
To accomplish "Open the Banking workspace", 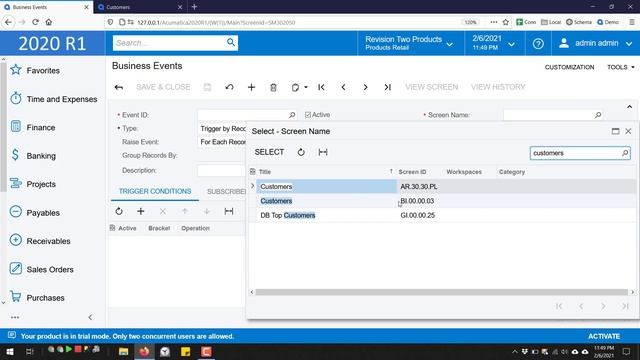I will tap(33, 156).
